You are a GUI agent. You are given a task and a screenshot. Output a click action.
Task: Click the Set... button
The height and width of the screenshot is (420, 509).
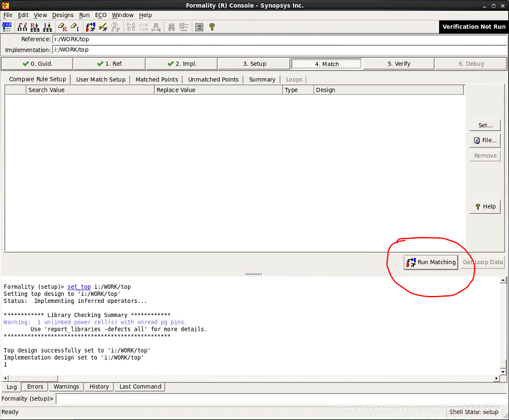pos(485,125)
